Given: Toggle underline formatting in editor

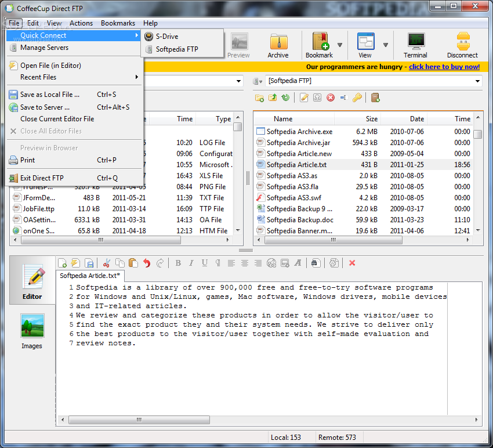Looking at the screenshot, I should point(205,263).
